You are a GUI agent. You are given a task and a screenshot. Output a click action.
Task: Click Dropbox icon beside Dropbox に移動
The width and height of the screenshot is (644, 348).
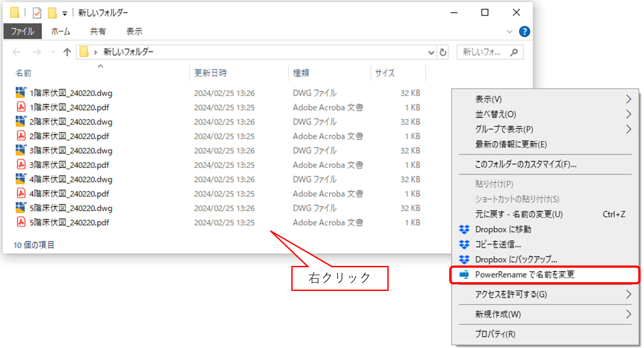point(464,229)
